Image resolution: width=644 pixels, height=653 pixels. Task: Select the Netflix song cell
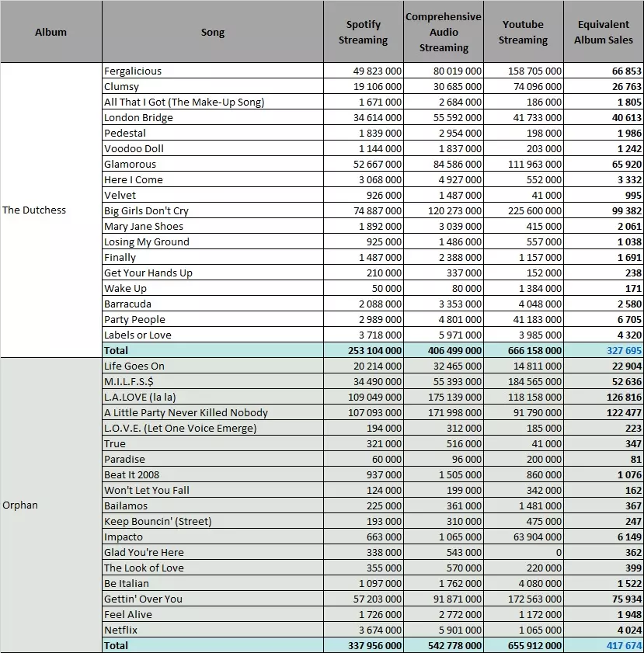pyautogui.click(x=212, y=630)
